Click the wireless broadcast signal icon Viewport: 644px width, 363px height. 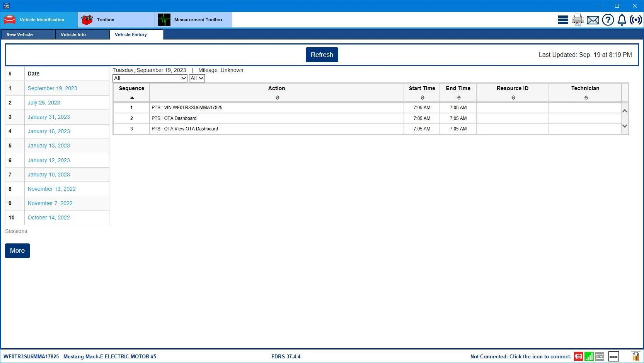coord(636,20)
